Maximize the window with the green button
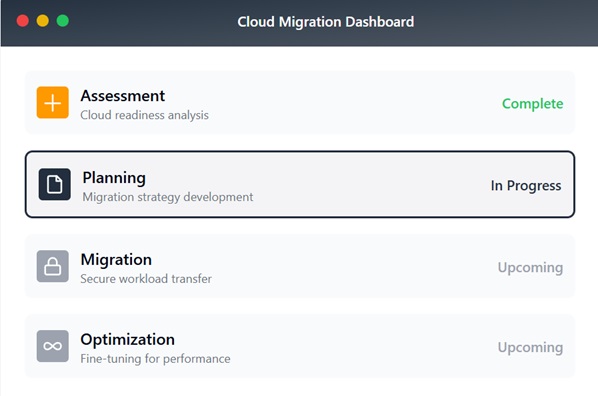The height and width of the screenshot is (396, 598). pyautogui.click(x=63, y=21)
